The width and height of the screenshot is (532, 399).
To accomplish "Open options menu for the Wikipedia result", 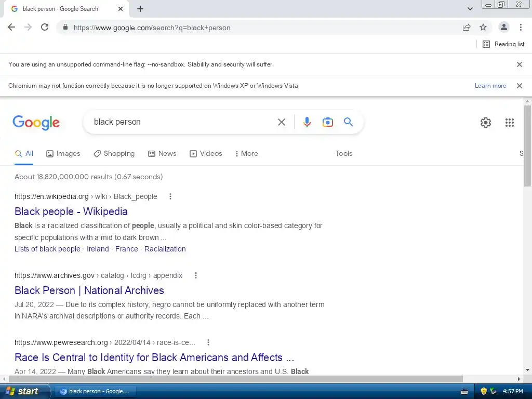I will 170,196.
